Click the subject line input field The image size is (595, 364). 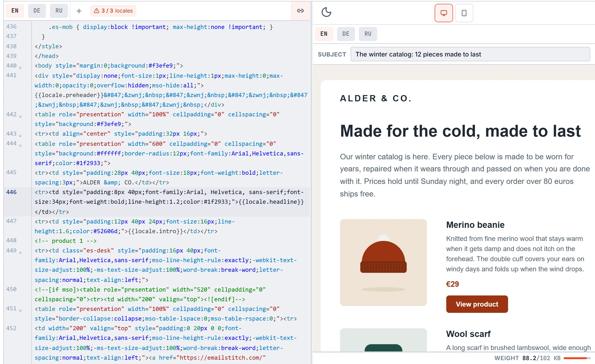[x=470, y=54]
